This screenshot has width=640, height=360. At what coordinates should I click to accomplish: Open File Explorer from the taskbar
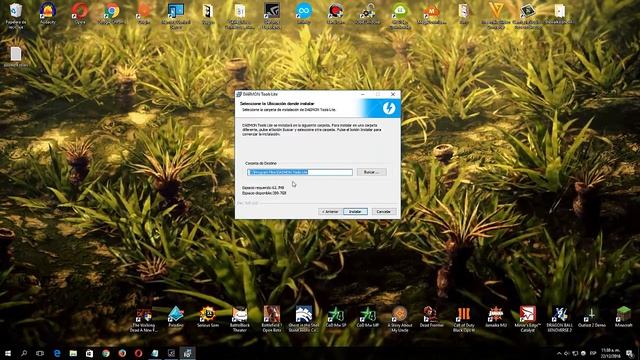[x=73, y=353]
